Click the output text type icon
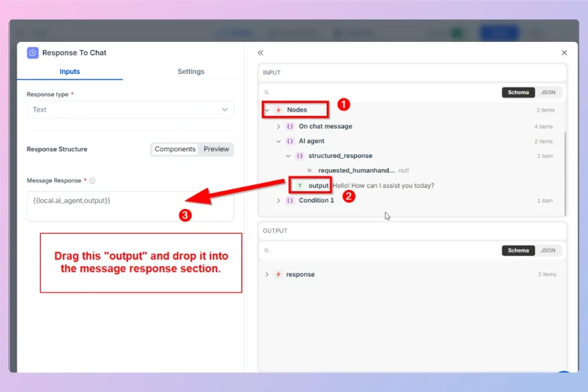 [300, 185]
